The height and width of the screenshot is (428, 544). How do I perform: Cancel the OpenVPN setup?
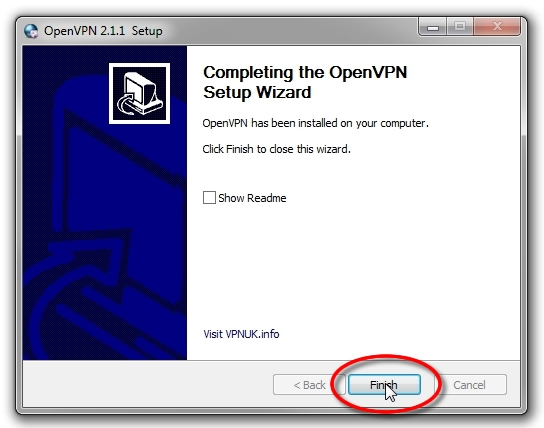[x=469, y=385]
